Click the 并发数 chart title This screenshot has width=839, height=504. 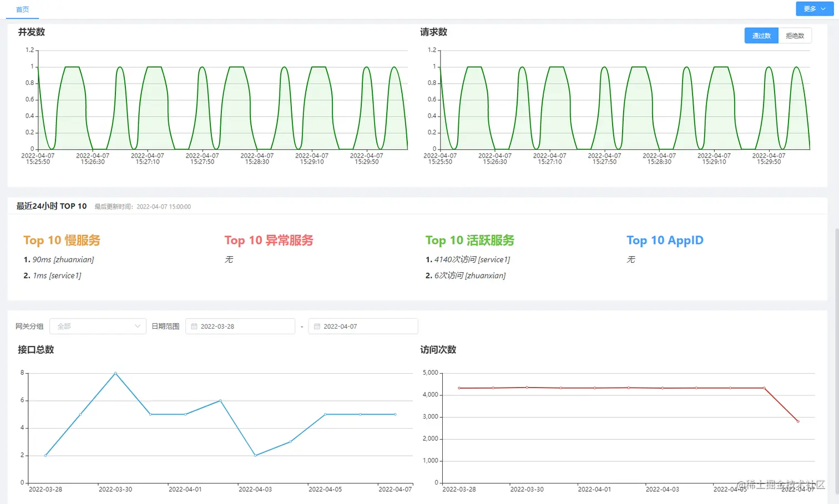click(x=31, y=32)
